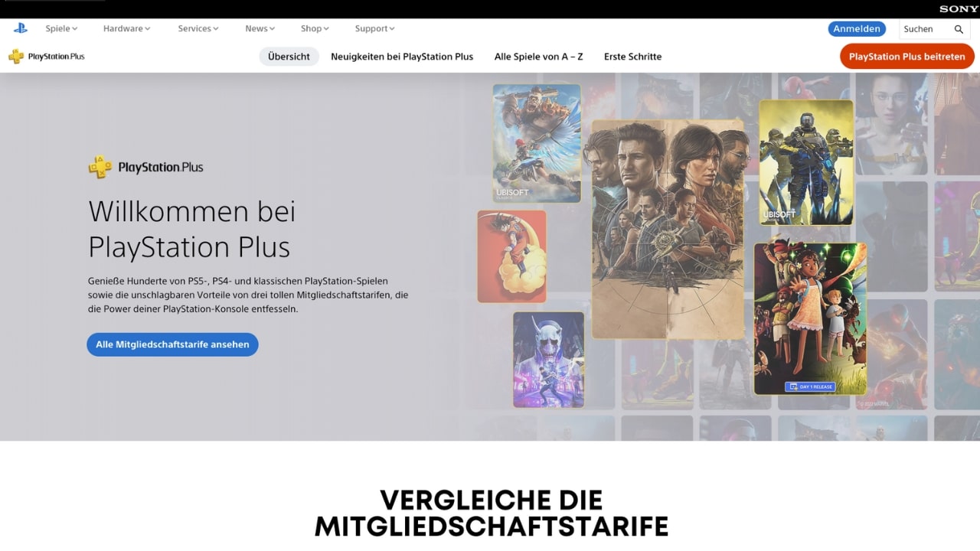The width and height of the screenshot is (980, 551).
Task: Click the PlayStation logo icon
Action: pos(20,28)
